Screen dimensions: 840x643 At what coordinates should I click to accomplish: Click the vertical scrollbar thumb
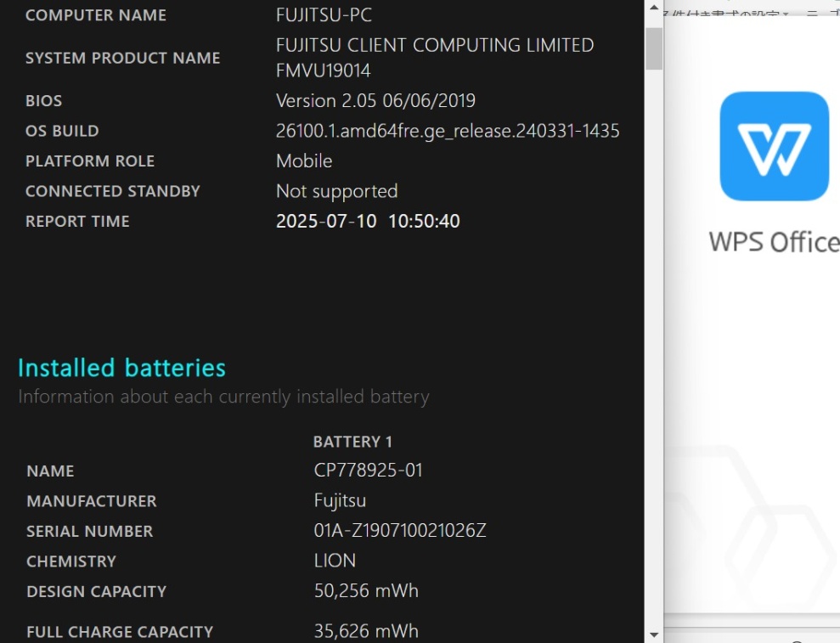pyautogui.click(x=654, y=48)
